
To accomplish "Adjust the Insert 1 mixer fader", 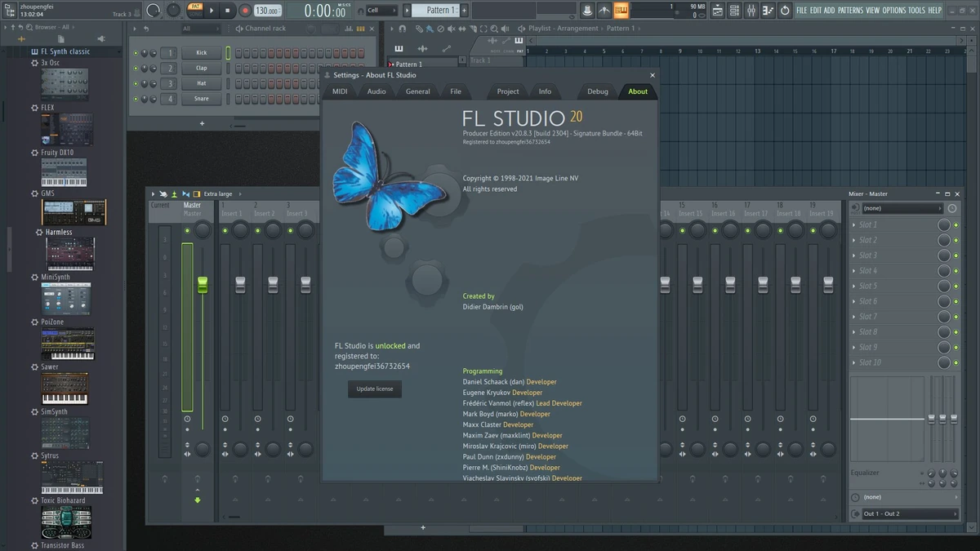I will pos(240,284).
